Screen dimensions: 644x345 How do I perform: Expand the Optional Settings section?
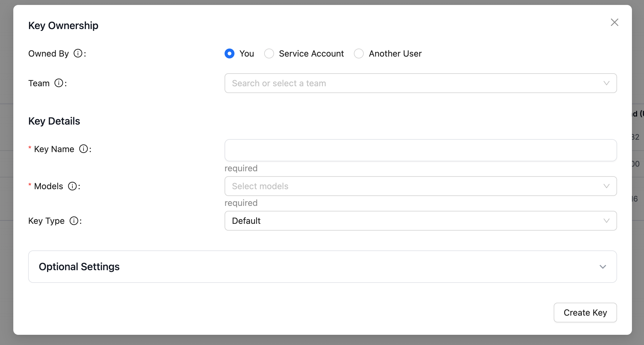[x=322, y=266]
